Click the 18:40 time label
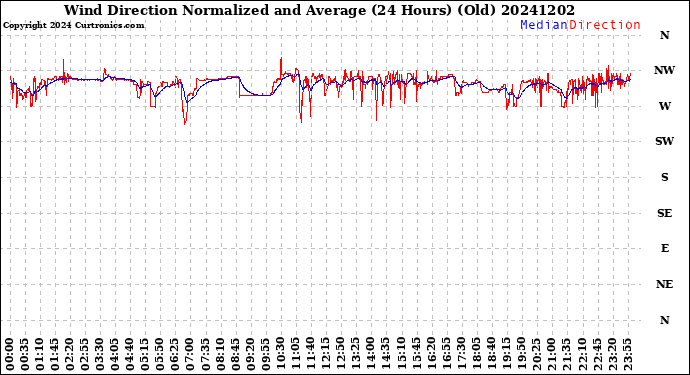Image resolution: width=690 pixels, height=375 pixels. pos(492,355)
